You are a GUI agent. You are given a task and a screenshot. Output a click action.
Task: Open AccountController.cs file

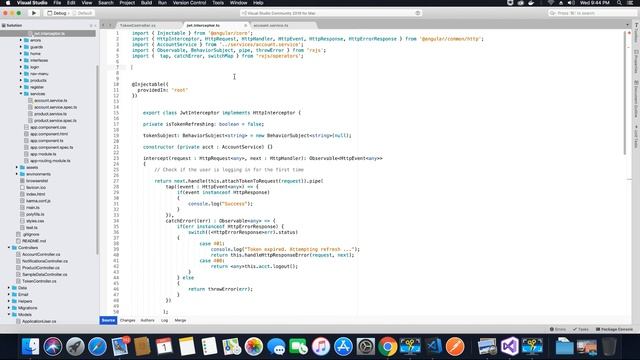pos(41,254)
